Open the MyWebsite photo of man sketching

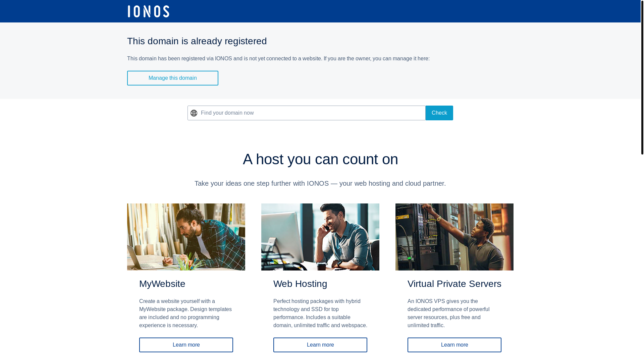coord(186,237)
